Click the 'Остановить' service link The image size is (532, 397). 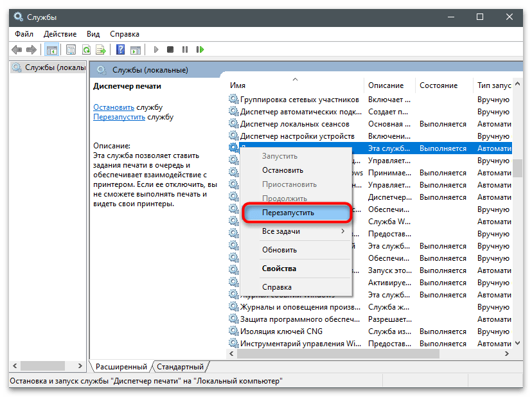coord(114,107)
